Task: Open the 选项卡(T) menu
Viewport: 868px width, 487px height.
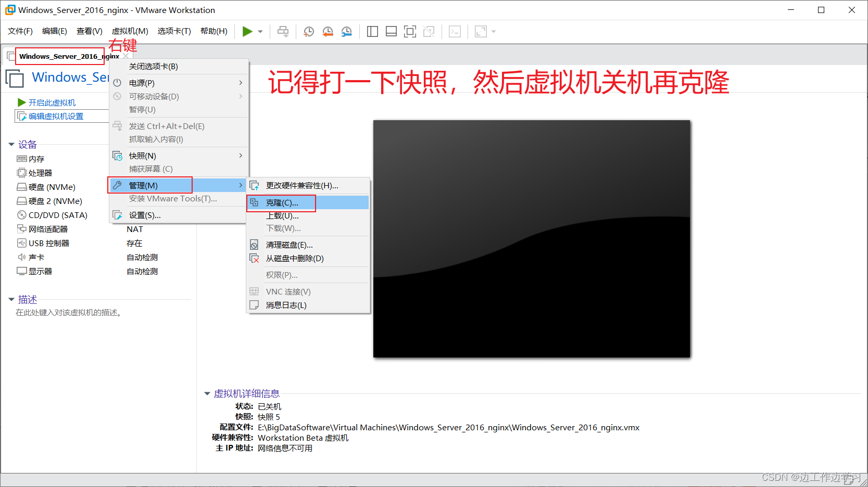Action: [174, 31]
